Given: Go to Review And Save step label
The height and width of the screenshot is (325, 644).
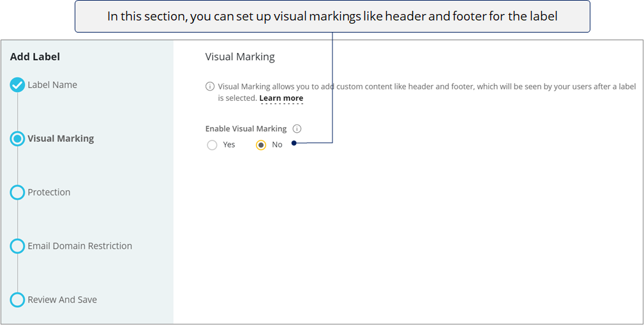Looking at the screenshot, I should pyautogui.click(x=62, y=299).
